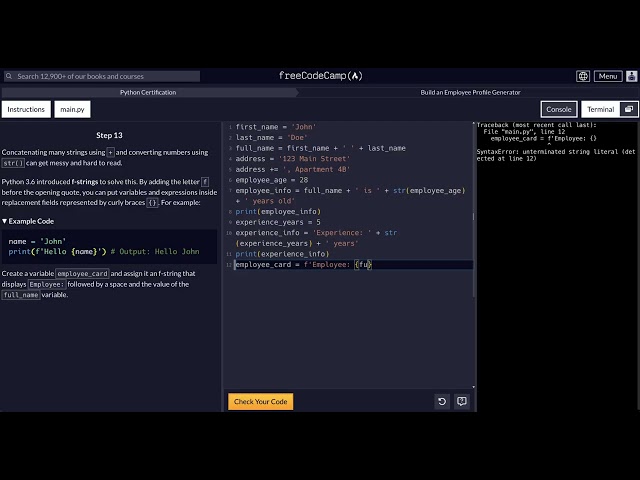
Task: Click the freeCodeCamp logo
Action: coord(320,76)
